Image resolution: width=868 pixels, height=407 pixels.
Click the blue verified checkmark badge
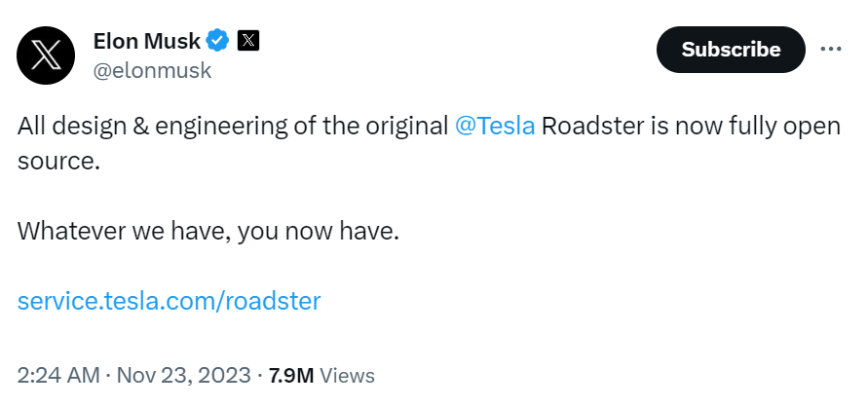[217, 41]
